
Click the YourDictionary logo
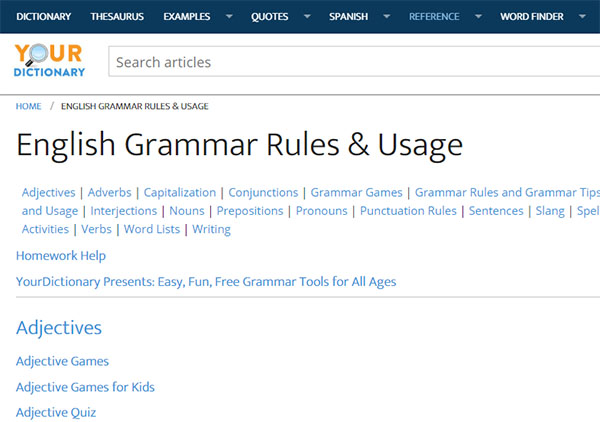[x=50, y=61]
